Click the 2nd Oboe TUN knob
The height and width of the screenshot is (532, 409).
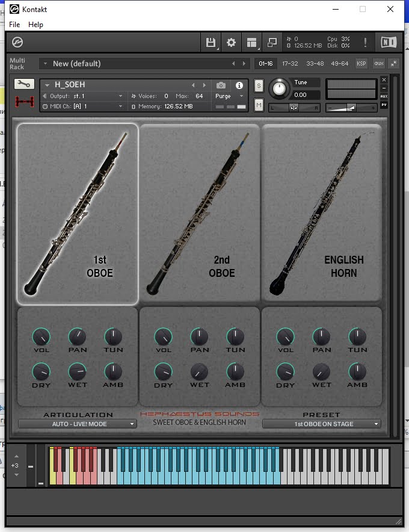[235, 336]
